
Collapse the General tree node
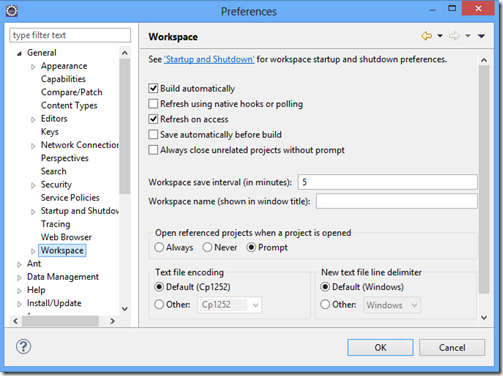click(19, 53)
